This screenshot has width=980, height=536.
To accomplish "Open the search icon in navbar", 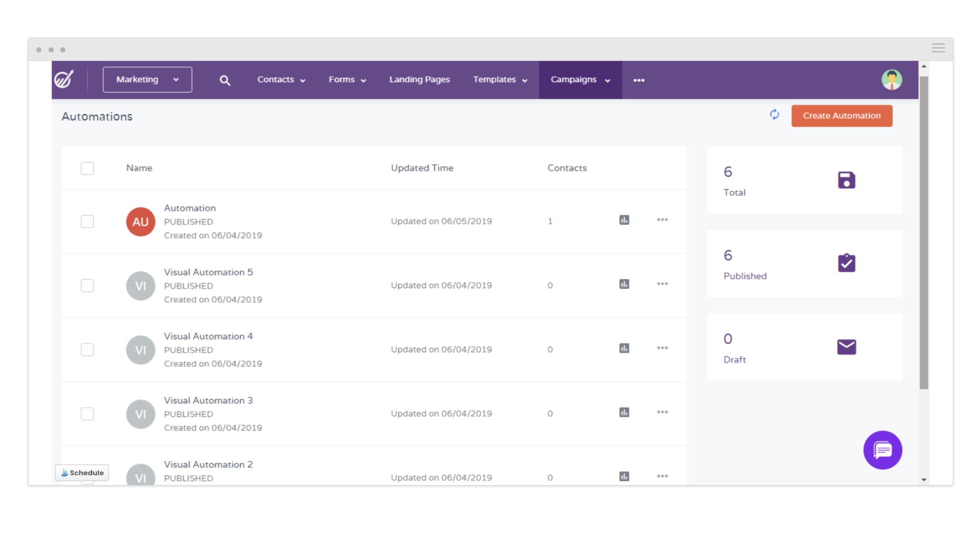I will [x=225, y=80].
